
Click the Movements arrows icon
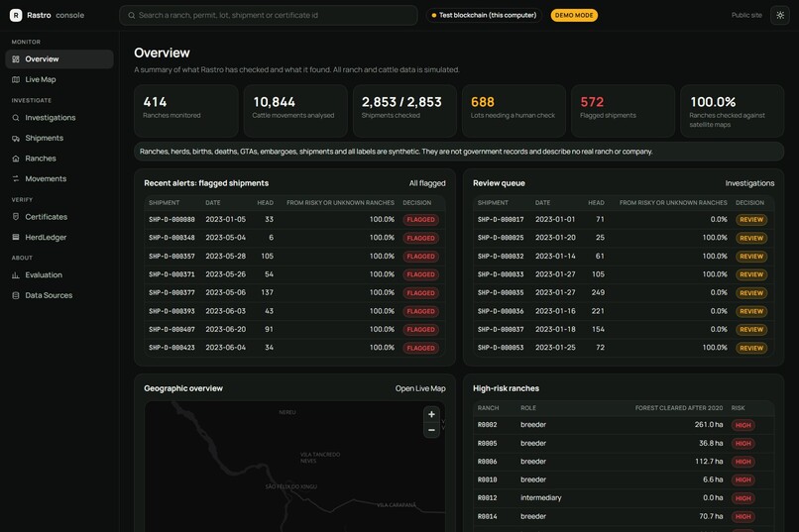pos(16,178)
